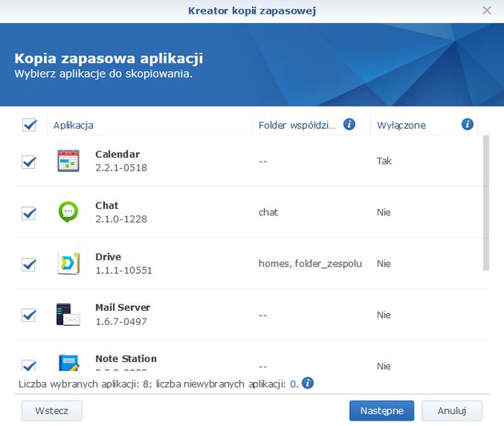Click the Mail Server app icon
The image size is (504, 426).
pyautogui.click(x=68, y=315)
